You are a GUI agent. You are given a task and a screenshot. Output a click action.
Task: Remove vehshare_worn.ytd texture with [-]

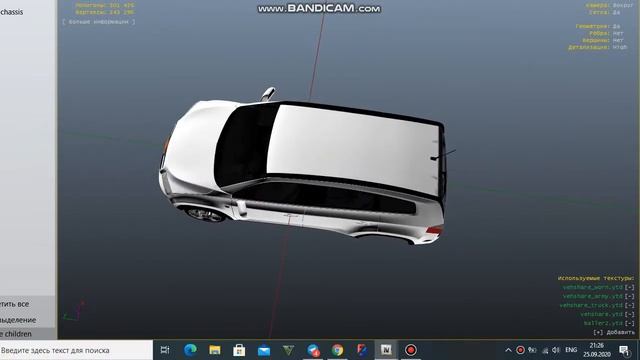(630, 287)
